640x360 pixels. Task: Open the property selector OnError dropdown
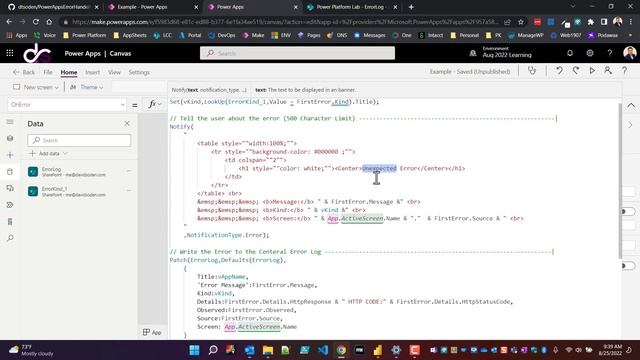[x=67, y=104]
